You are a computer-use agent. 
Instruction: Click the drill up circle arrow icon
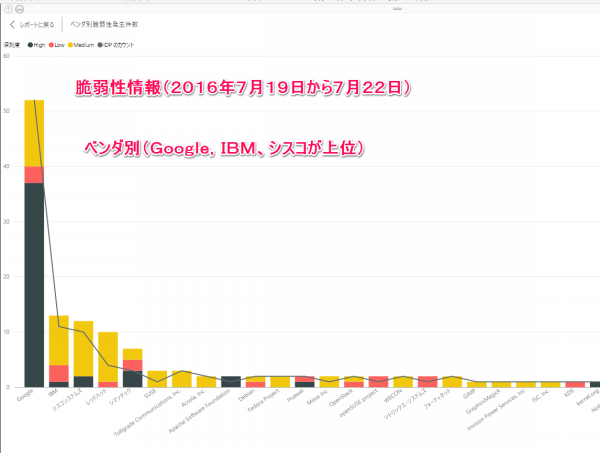click(x=8, y=9)
